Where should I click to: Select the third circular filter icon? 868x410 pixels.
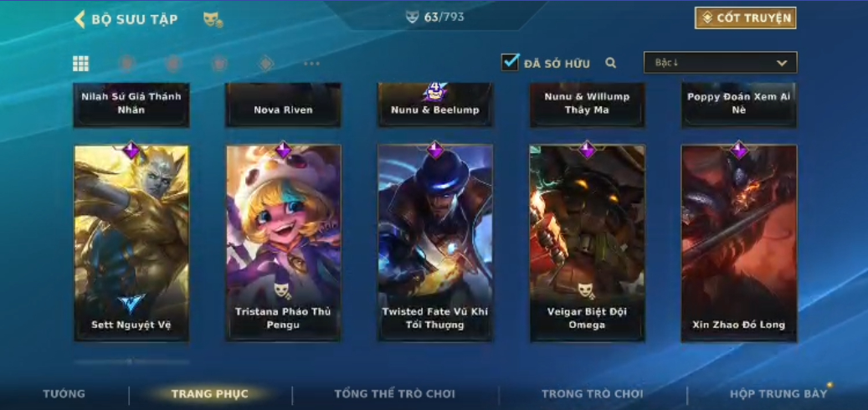point(220,64)
